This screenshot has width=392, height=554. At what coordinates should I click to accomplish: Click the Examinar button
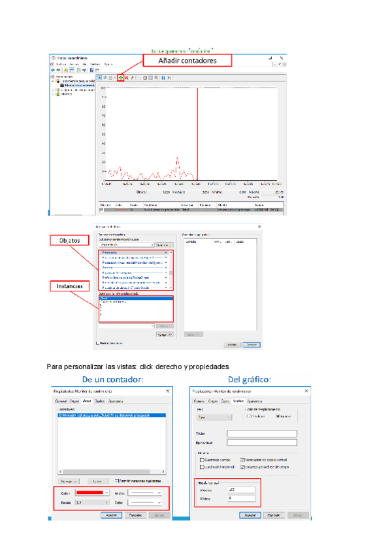(x=165, y=244)
